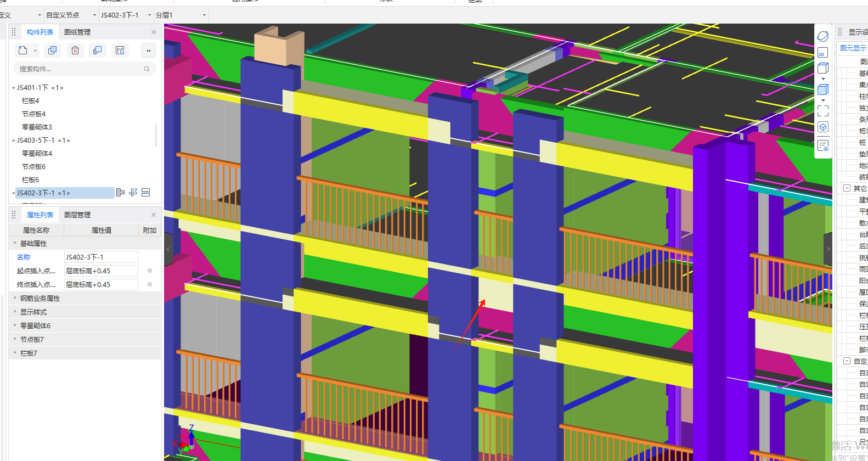
Task: Switch to the 构件列表 tab
Action: (40, 32)
